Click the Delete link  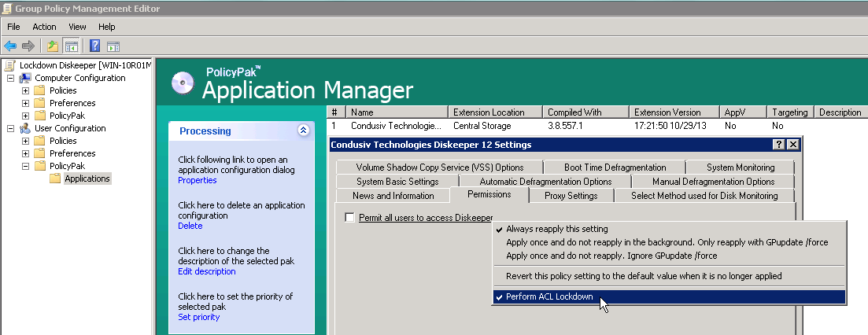(190, 226)
